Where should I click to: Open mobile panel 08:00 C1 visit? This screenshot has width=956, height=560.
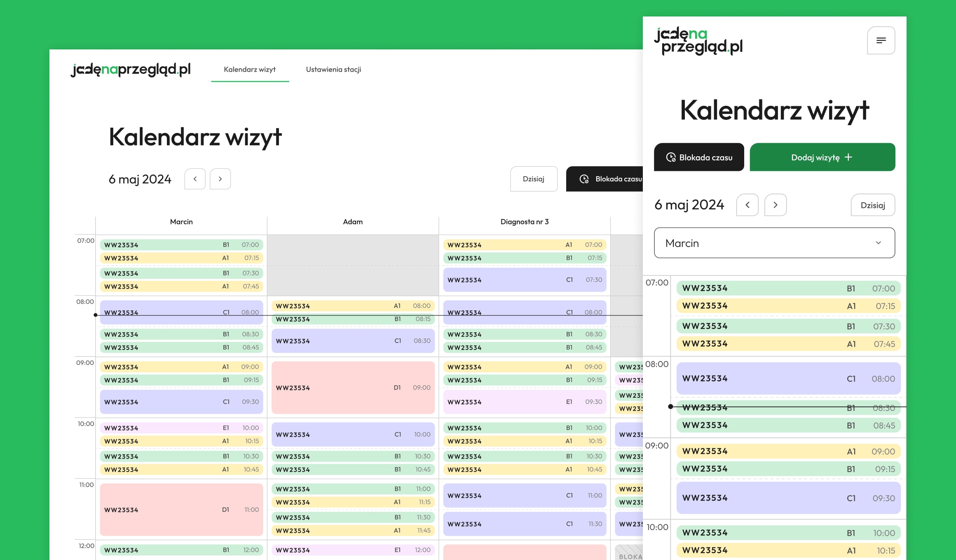(788, 378)
